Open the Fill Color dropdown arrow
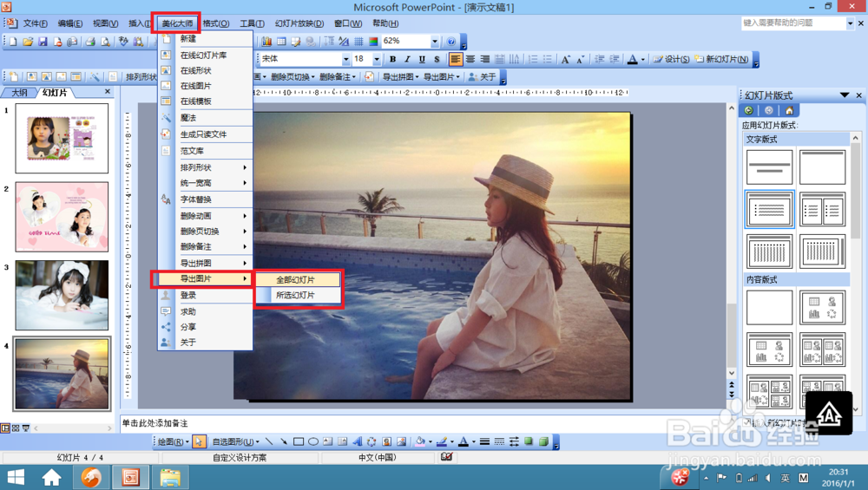868x490 pixels. tap(430, 441)
